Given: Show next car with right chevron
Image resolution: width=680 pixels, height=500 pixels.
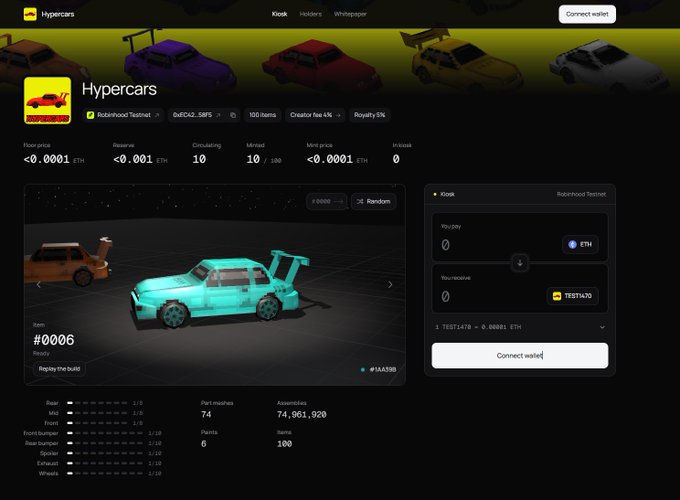Looking at the screenshot, I should click(x=390, y=284).
